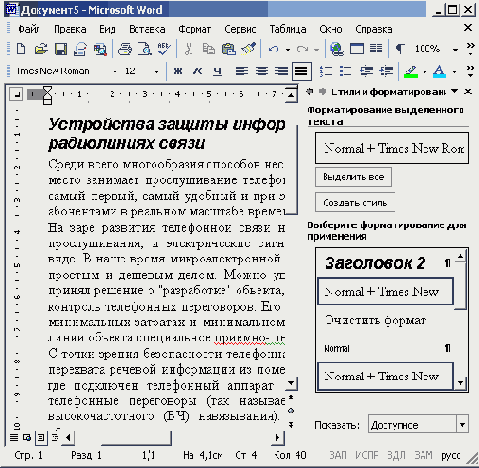The height and width of the screenshot is (468, 479).
Task: Open a file with the folder icon
Action: [41, 49]
